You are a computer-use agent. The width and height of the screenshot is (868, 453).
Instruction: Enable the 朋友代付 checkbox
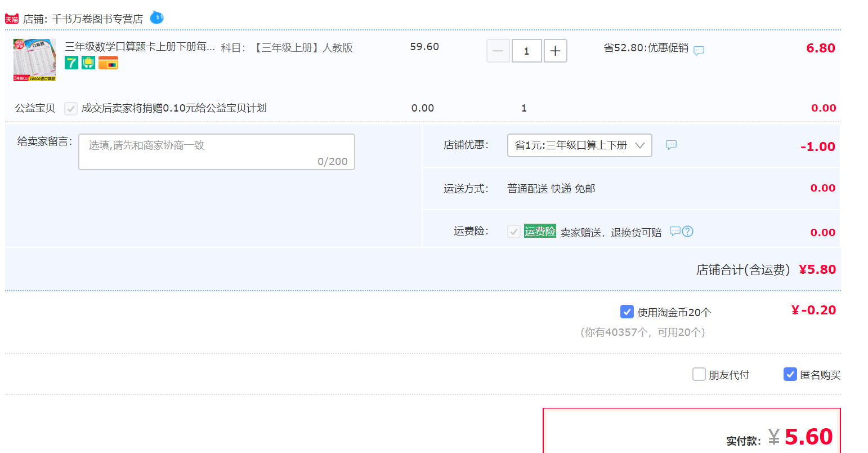699,374
